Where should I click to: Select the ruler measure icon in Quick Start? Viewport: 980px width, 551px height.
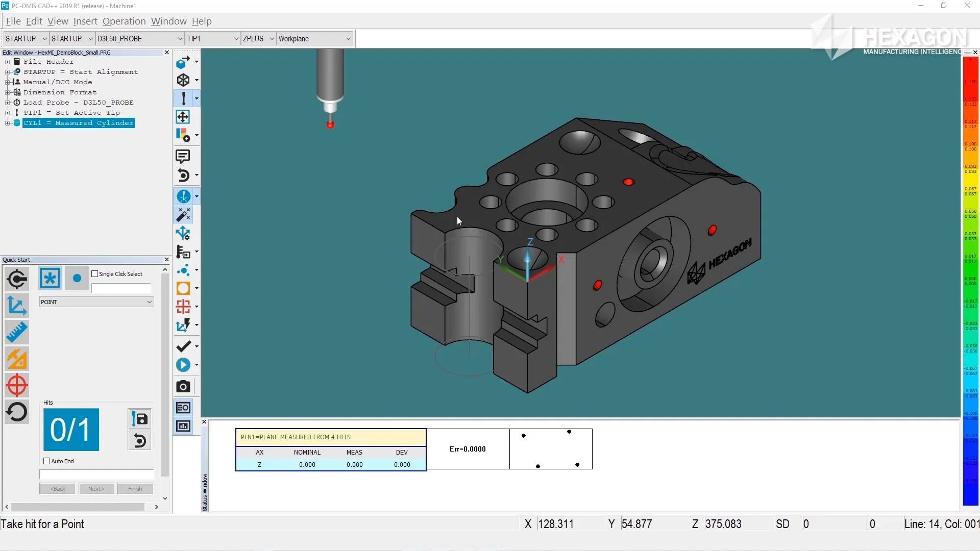tap(16, 332)
